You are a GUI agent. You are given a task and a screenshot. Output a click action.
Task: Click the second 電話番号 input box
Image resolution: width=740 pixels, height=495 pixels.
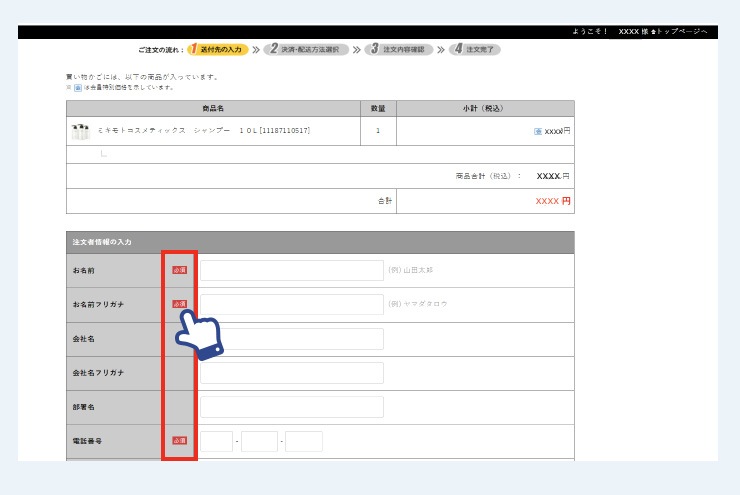click(259, 441)
